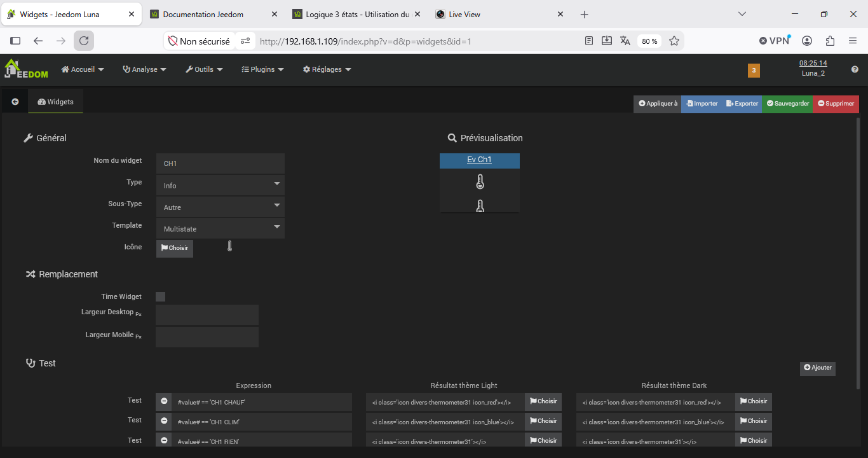Open the Type dropdown showing Info
The height and width of the screenshot is (458, 868).
point(220,185)
